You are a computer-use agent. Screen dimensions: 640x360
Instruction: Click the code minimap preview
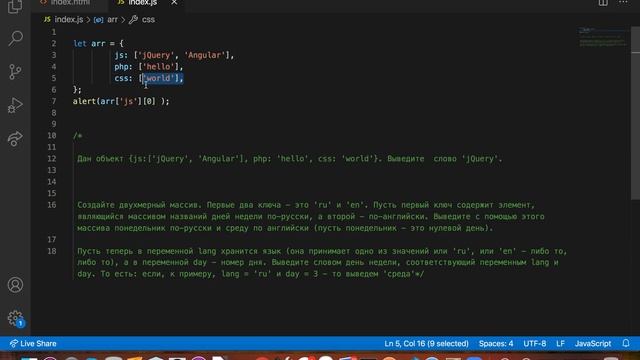(x=603, y=37)
